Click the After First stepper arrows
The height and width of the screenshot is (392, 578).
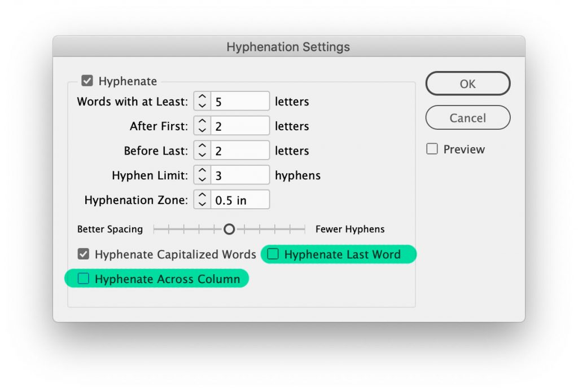tap(203, 126)
